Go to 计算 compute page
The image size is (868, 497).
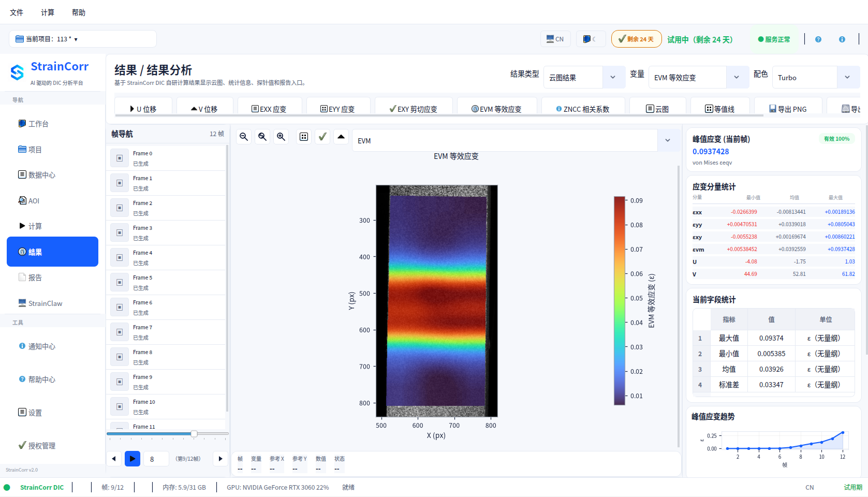52,226
